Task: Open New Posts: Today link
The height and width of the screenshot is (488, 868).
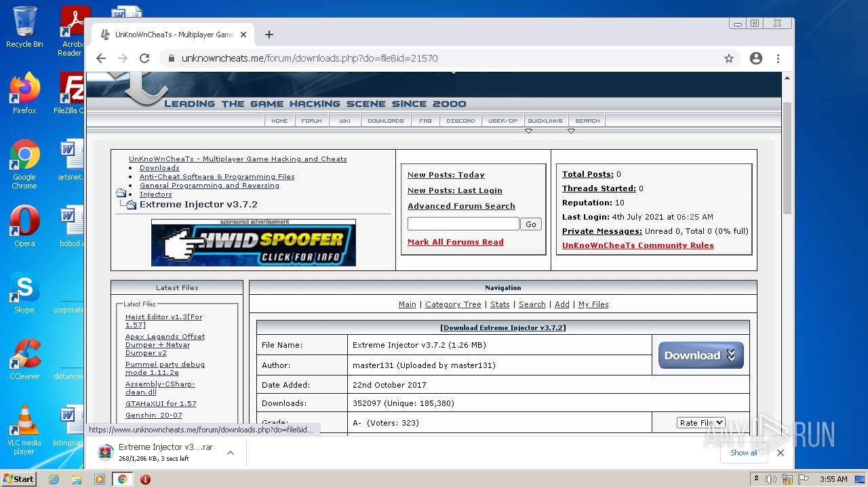Action: [446, 175]
